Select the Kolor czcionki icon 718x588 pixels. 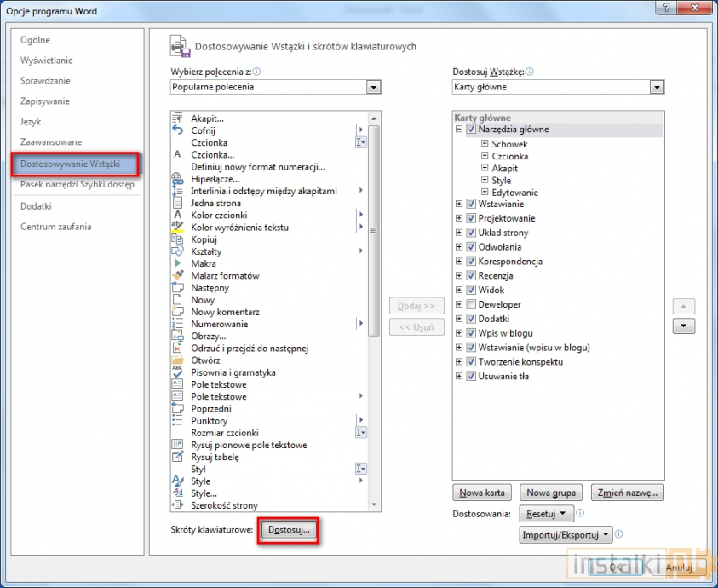(x=178, y=216)
